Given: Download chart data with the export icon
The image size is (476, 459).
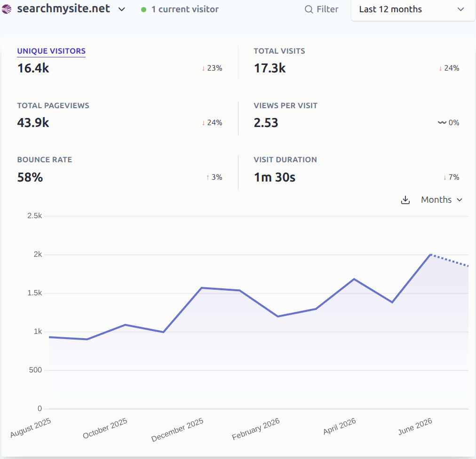Looking at the screenshot, I should 405,200.
